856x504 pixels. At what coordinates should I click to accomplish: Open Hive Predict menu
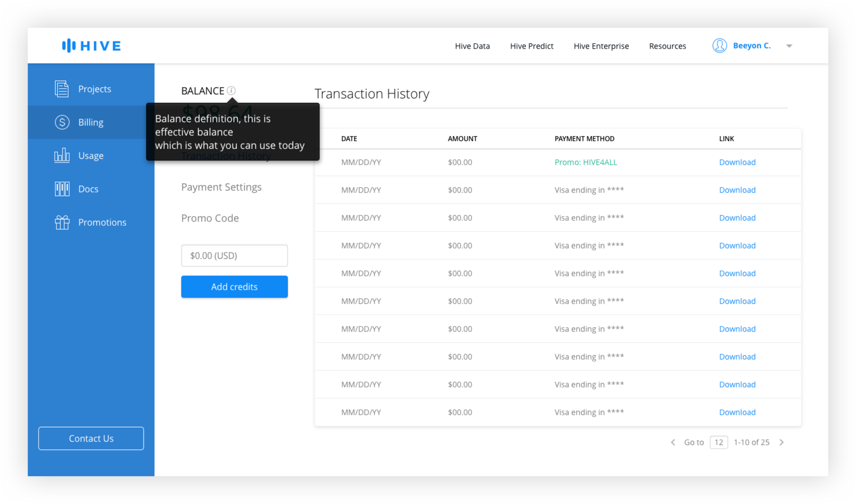[x=531, y=46]
